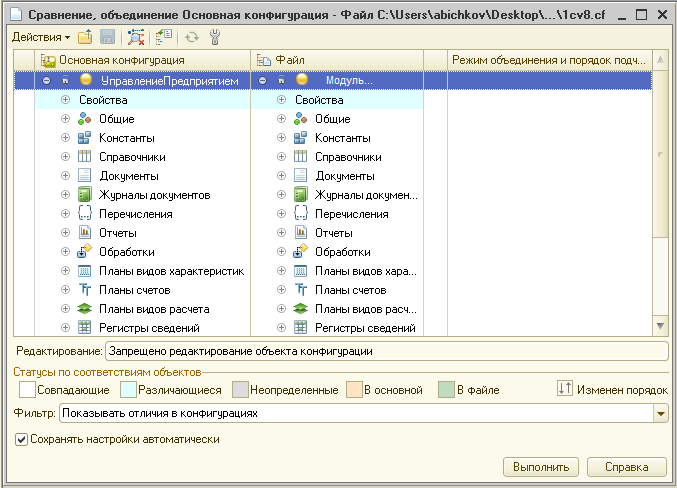The height and width of the screenshot is (488, 677).
Task: Select Свойства row in the Файл column
Action: 337,100
